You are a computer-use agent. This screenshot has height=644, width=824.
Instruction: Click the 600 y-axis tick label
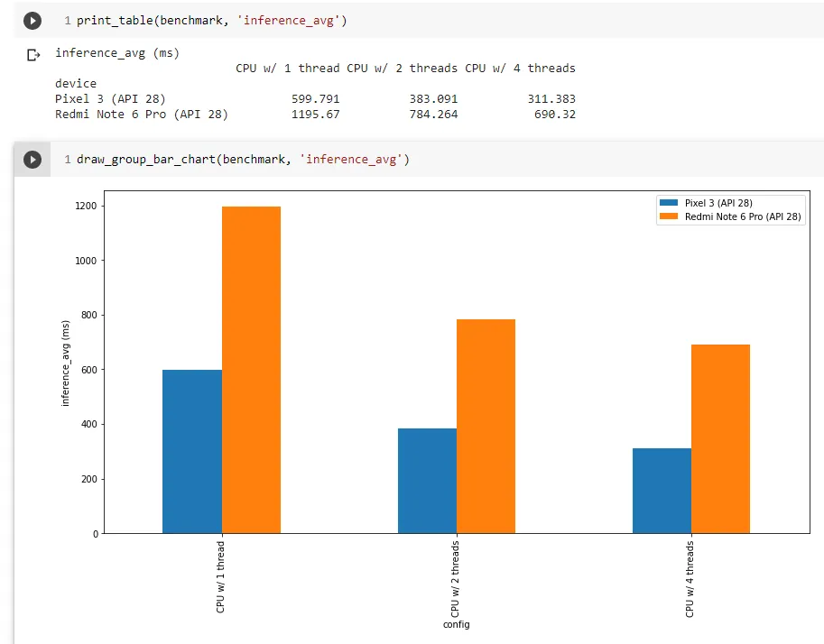click(89, 370)
